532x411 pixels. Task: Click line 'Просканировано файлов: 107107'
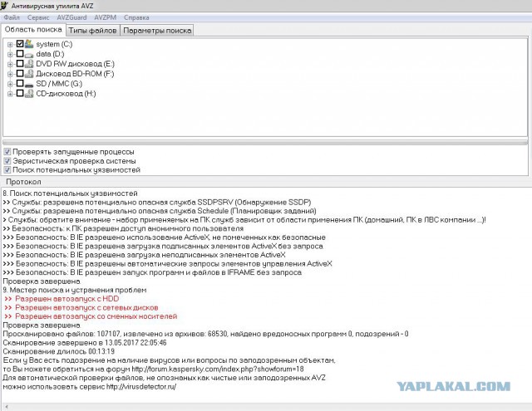(205, 334)
